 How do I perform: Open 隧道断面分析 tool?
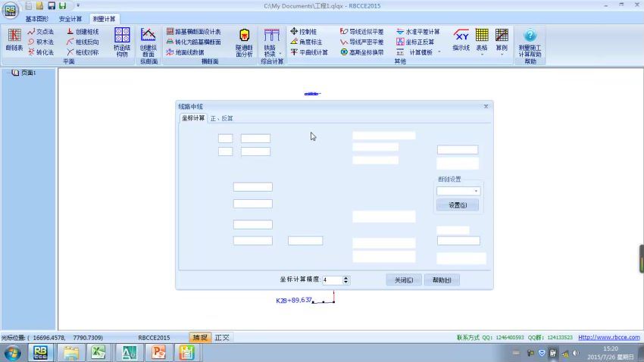pyautogui.click(x=244, y=42)
